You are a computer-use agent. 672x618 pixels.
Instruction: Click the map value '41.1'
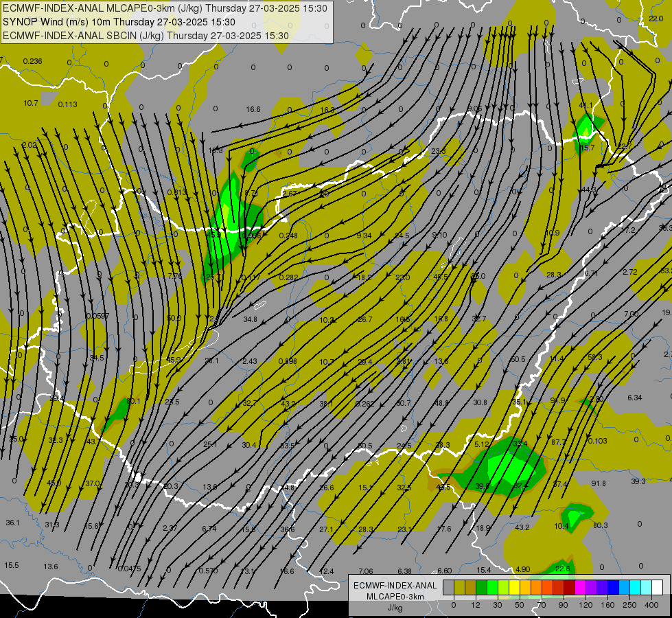click(x=586, y=105)
